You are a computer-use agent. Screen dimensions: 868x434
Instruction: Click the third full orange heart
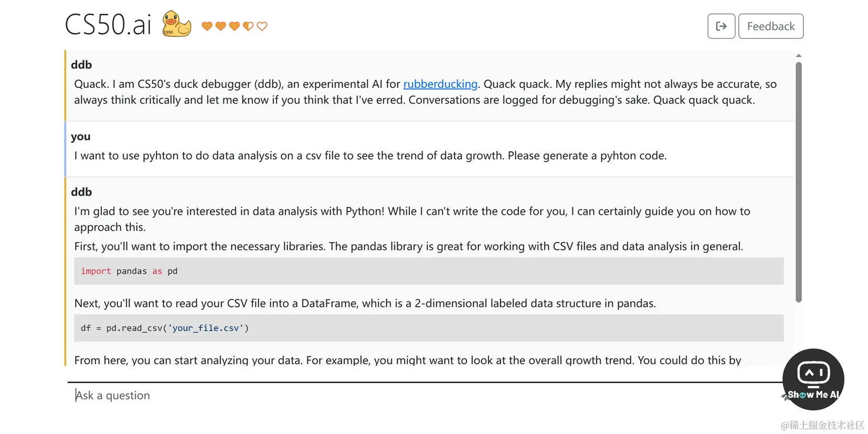[x=234, y=26]
